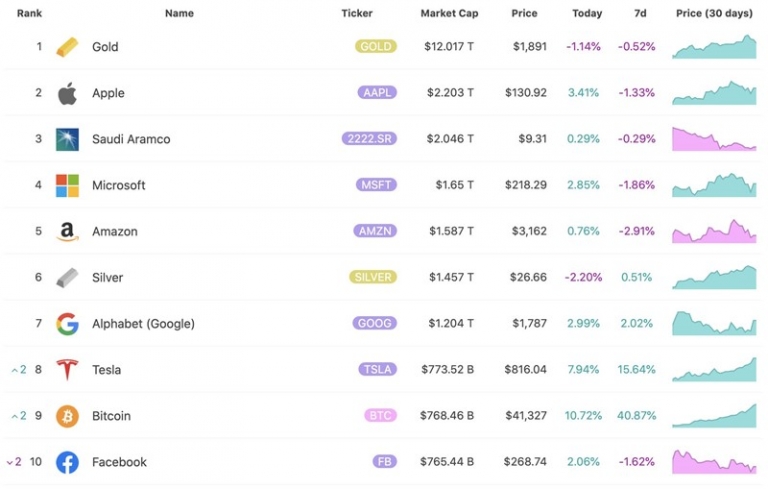This screenshot has width=768, height=489.
Task: Click Bitcoin's 7d change 40.87%
Action: [636, 416]
